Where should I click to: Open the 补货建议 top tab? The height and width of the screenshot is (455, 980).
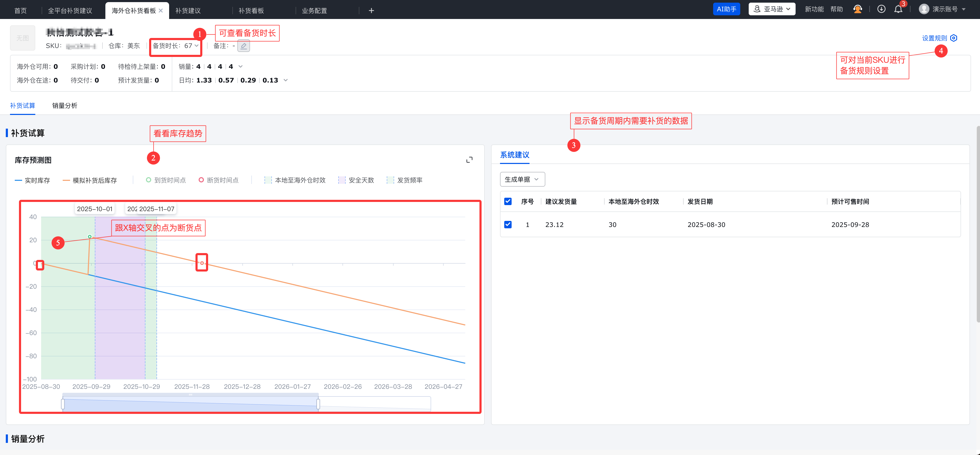[188, 11]
